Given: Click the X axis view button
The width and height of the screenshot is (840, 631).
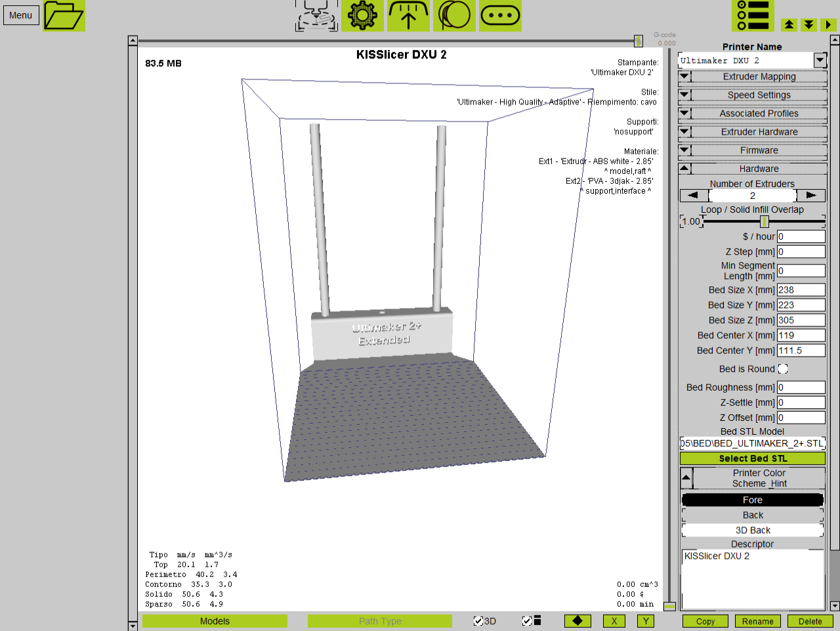Looking at the screenshot, I should [x=614, y=620].
